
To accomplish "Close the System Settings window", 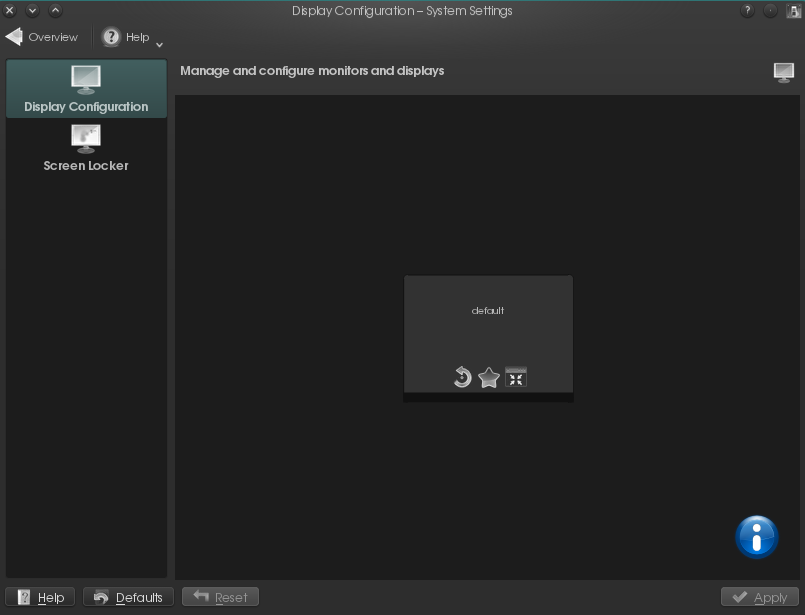I will [x=10, y=11].
